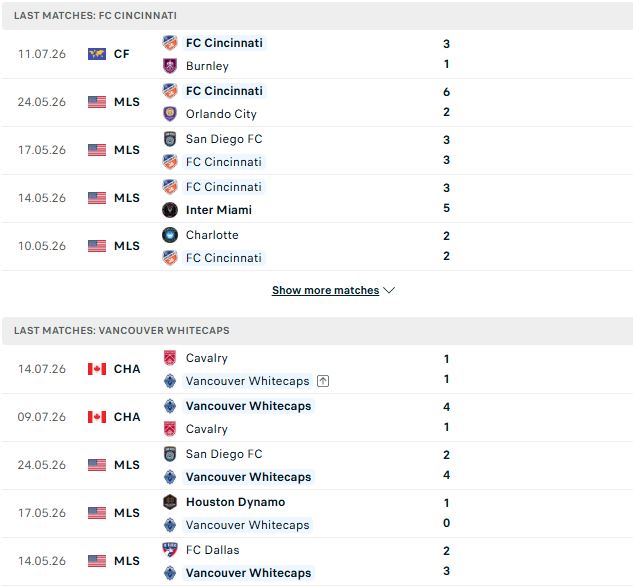The height and width of the screenshot is (587, 633).
Task: Open the FC Dallas vs Vancouver Whitecaps score
Action: pyautogui.click(x=446, y=561)
